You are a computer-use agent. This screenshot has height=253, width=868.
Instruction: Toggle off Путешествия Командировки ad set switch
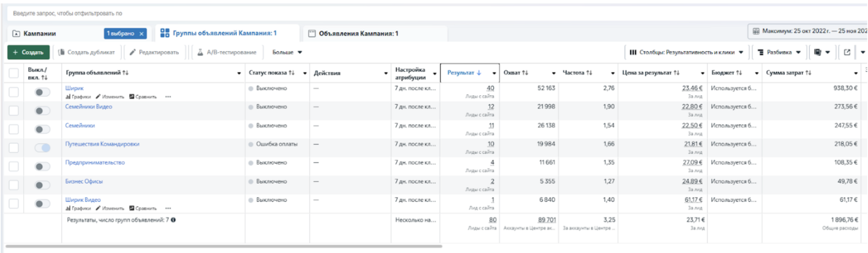point(42,148)
